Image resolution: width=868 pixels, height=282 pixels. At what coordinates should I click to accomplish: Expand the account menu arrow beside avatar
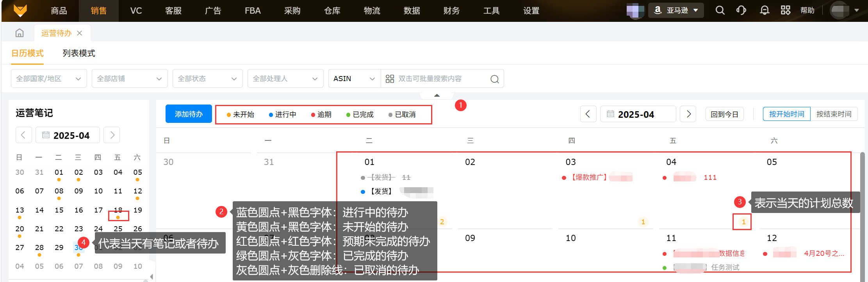857,11
